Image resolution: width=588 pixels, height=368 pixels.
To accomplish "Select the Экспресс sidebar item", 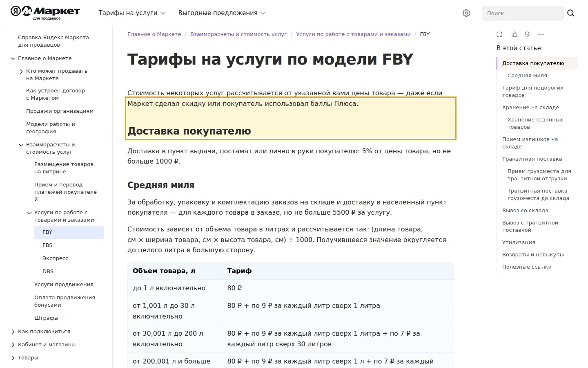I will point(55,258).
